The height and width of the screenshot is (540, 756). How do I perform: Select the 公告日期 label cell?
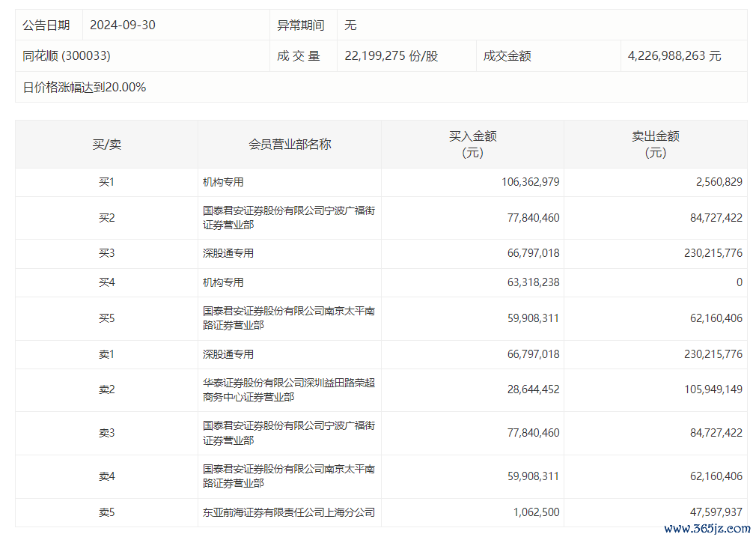49,25
